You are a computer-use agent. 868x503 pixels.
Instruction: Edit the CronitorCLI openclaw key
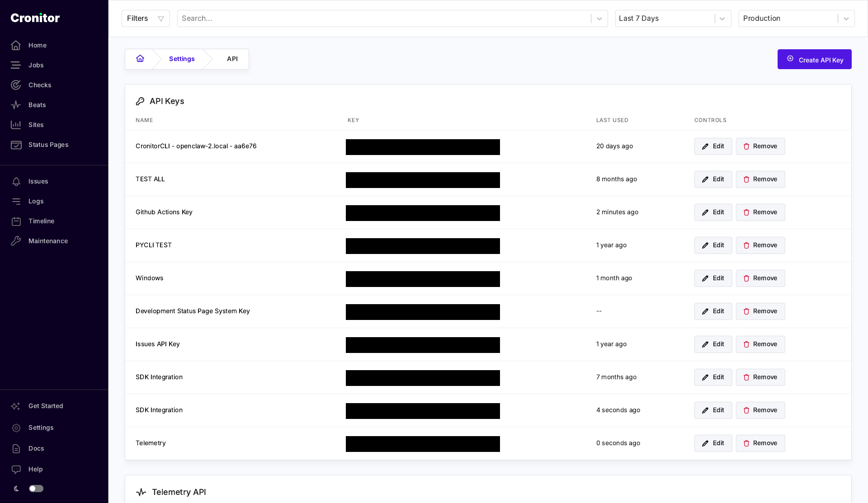point(713,146)
